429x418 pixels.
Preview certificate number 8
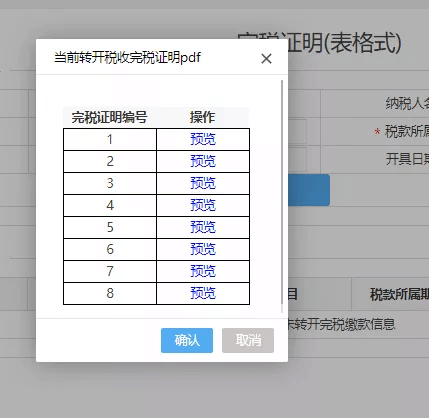click(x=203, y=293)
